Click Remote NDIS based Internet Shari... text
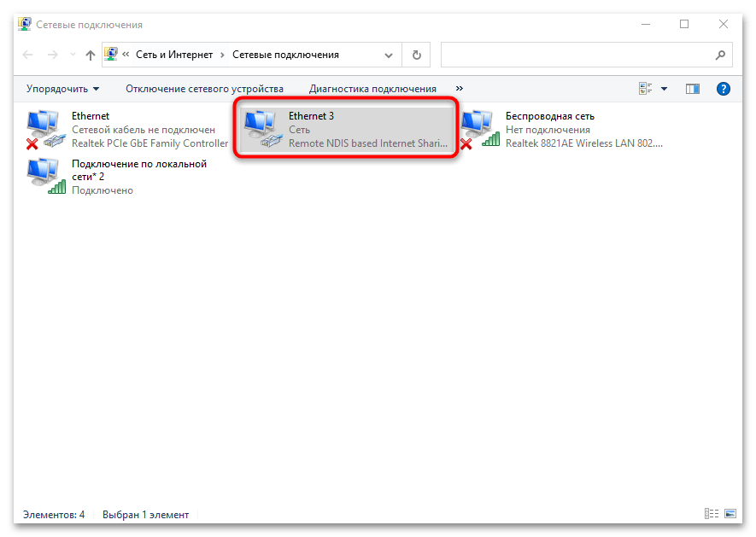Screen dimensions: 756x537 [368, 143]
